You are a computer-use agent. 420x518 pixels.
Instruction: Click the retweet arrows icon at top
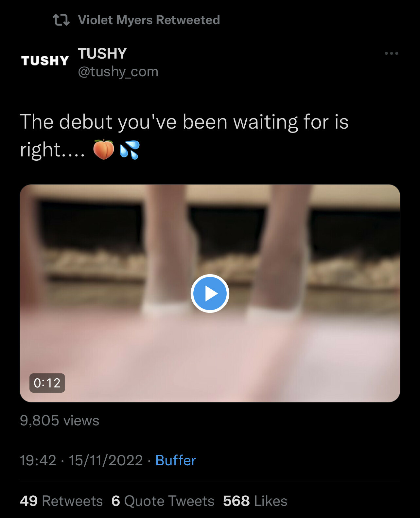coord(61,20)
